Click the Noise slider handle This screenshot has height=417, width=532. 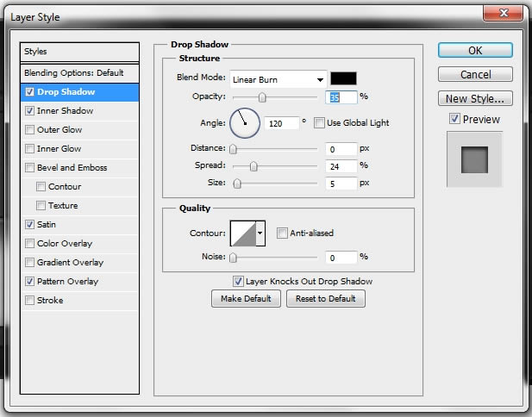click(x=233, y=258)
